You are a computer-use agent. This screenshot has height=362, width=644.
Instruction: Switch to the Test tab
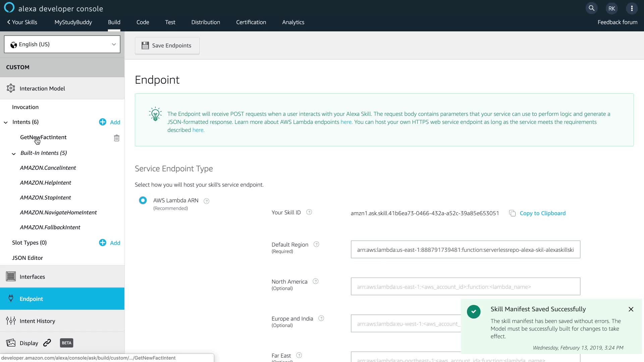(170, 22)
